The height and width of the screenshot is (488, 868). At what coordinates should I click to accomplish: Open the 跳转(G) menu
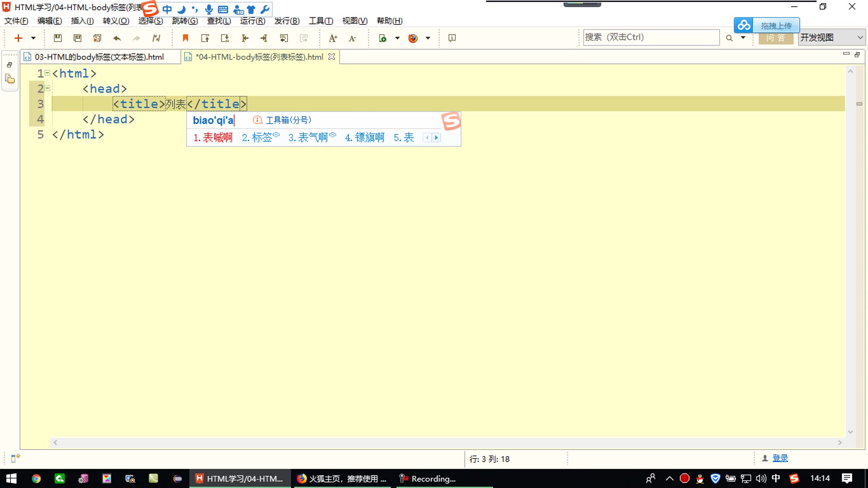coord(185,21)
